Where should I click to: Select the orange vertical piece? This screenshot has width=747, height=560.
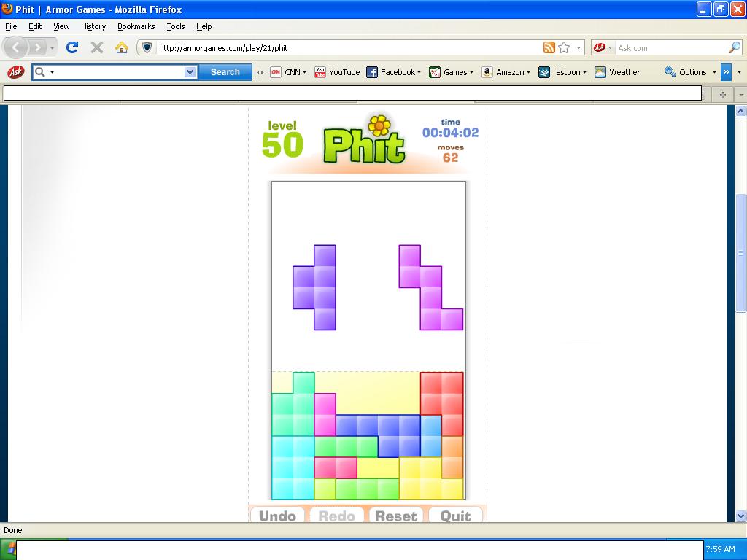[x=452, y=457]
